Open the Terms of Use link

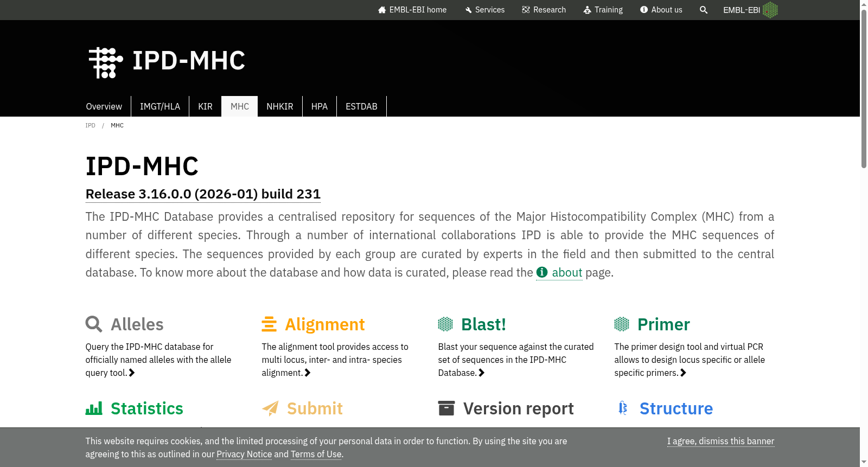click(x=316, y=454)
